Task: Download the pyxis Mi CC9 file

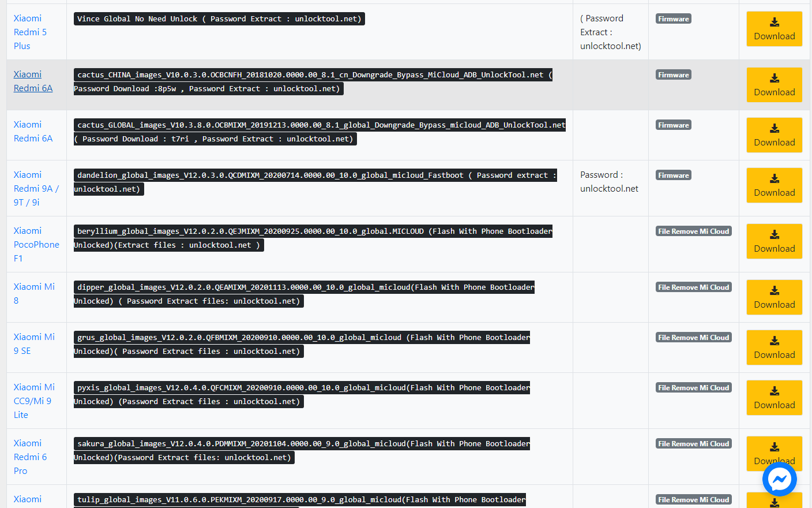Action: pos(774,398)
